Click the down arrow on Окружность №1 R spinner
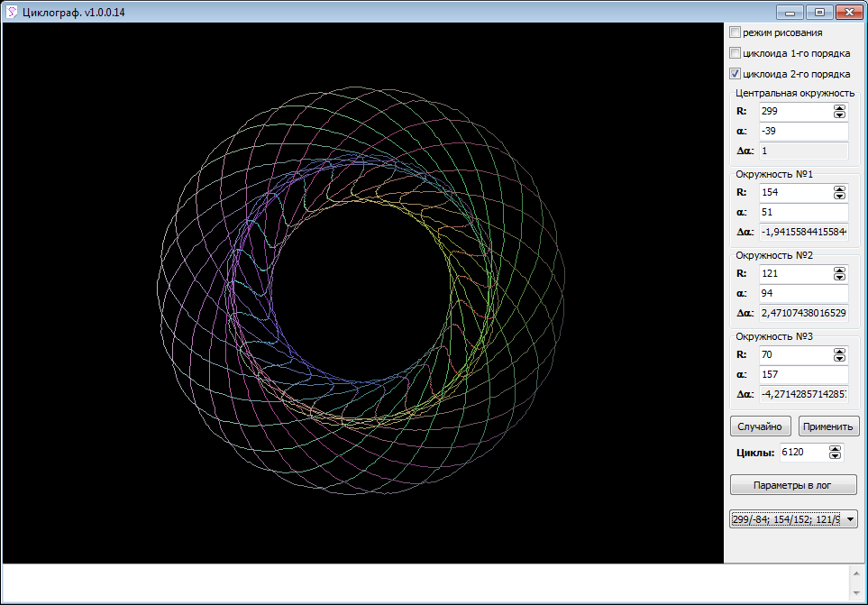The image size is (868, 605). (x=838, y=197)
